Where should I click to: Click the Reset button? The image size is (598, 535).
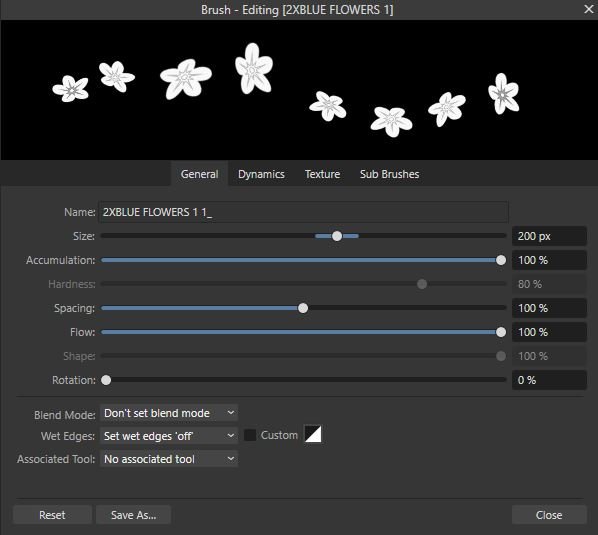52,515
